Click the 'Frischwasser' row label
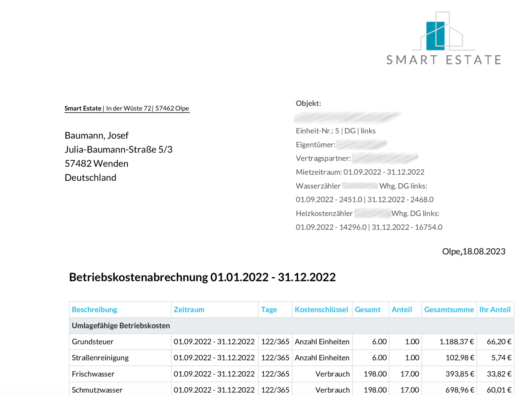This screenshot has width=532, height=395. click(x=93, y=374)
